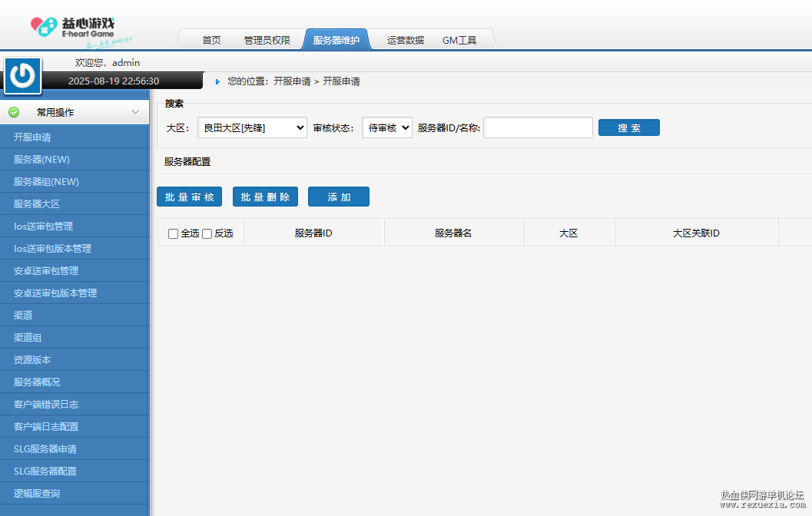Click the green check icon beside 常用操作
This screenshot has height=516, width=812.
pos(14,112)
